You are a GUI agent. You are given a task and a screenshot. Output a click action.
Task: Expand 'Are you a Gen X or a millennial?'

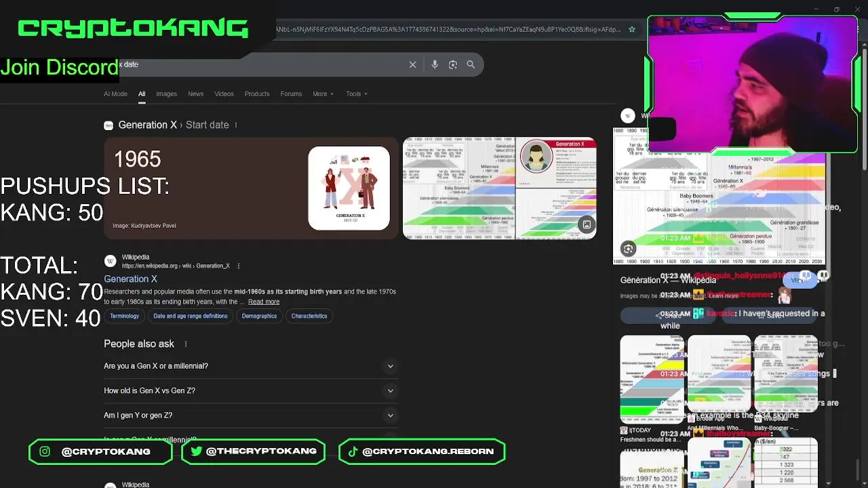pos(250,366)
